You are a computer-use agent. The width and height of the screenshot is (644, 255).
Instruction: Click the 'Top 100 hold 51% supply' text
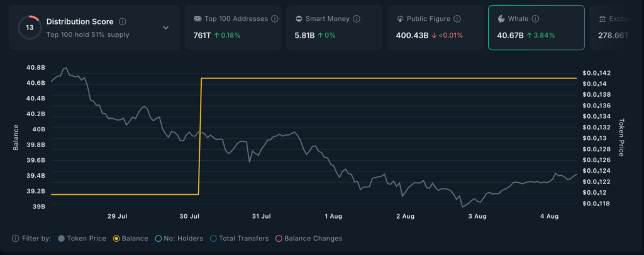(88, 35)
